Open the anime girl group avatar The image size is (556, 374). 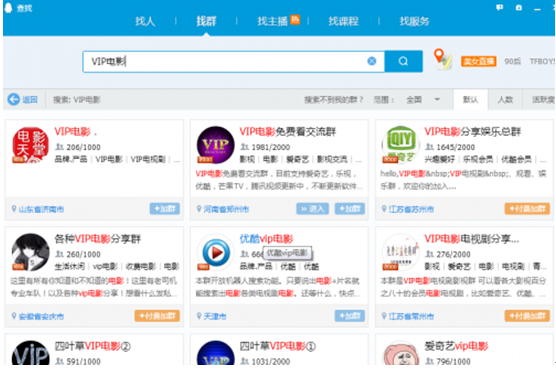(x=30, y=252)
